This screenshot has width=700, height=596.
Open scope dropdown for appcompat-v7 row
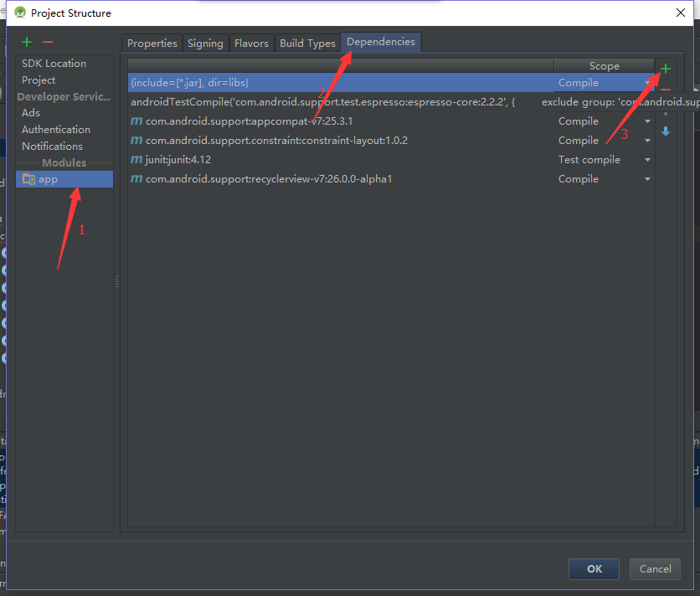pos(647,121)
